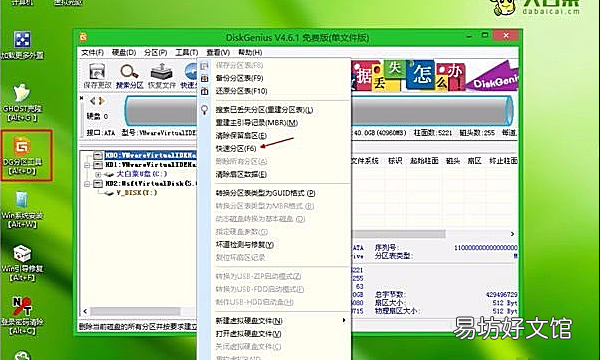
Task: Click tree scrollbar left arrow
Action: [x=85, y=311]
